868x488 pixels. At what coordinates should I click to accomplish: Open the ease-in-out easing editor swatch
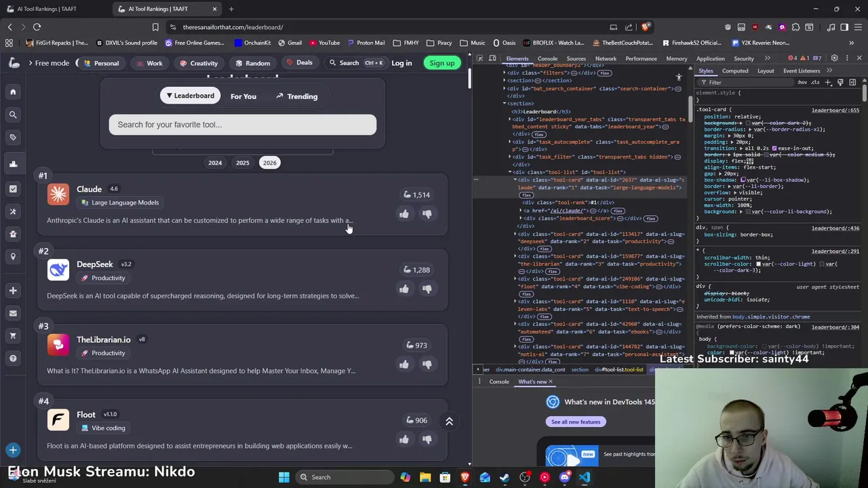click(774, 148)
